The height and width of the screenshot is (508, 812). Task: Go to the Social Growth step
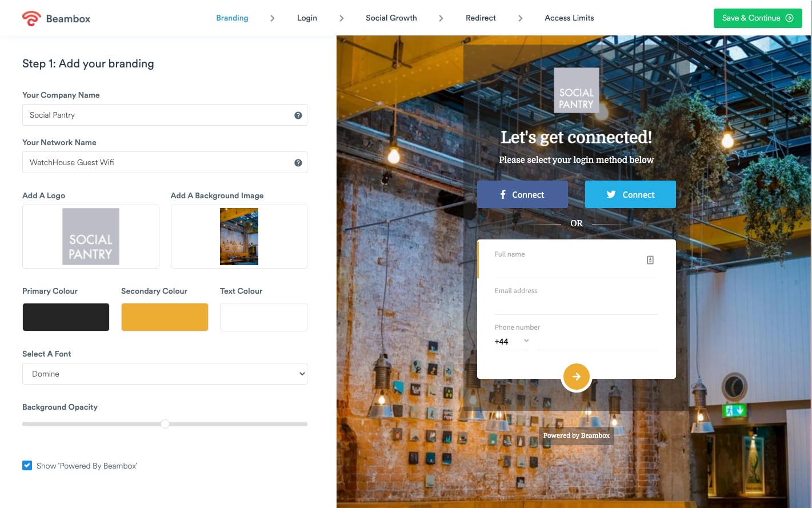(x=391, y=18)
